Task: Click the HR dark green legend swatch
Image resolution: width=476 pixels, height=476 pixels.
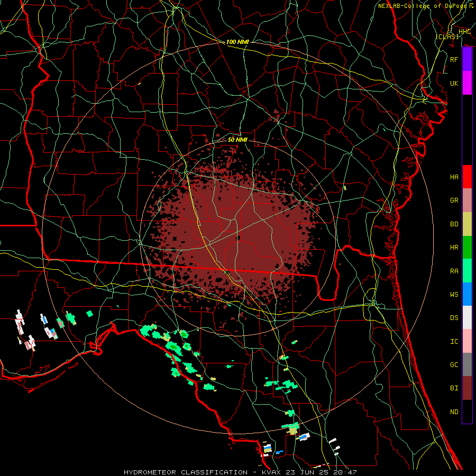Action: (467, 248)
